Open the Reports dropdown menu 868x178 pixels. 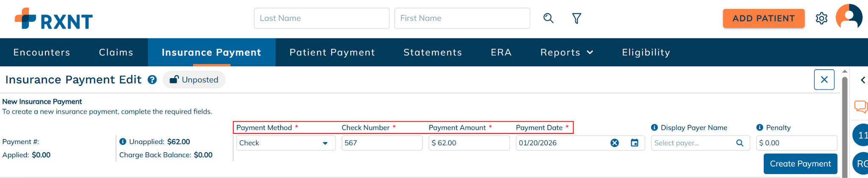tap(566, 52)
